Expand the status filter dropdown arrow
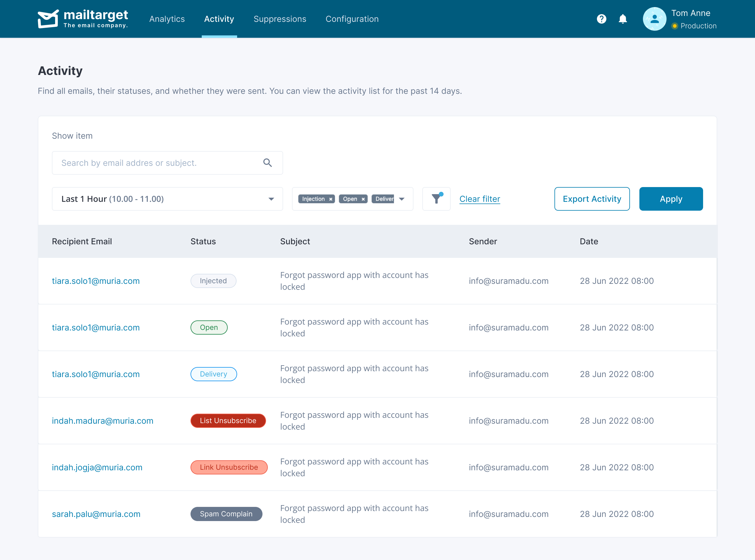This screenshot has width=755, height=560. click(402, 199)
